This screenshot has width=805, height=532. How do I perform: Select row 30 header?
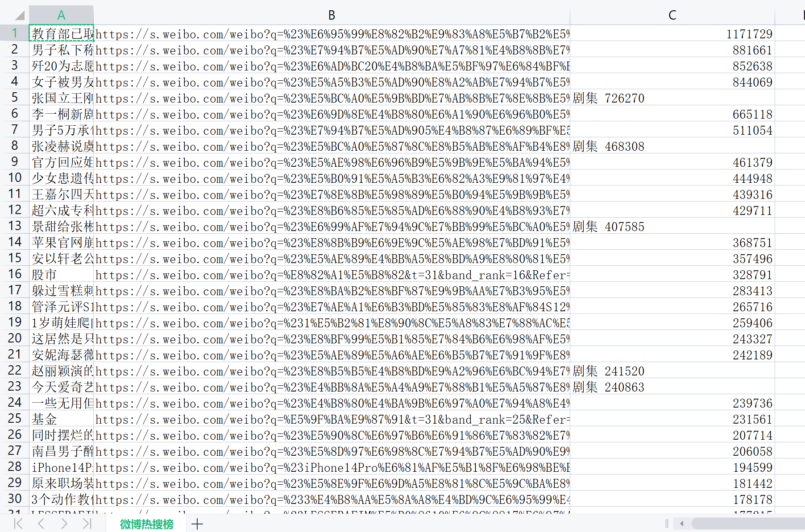(x=15, y=499)
